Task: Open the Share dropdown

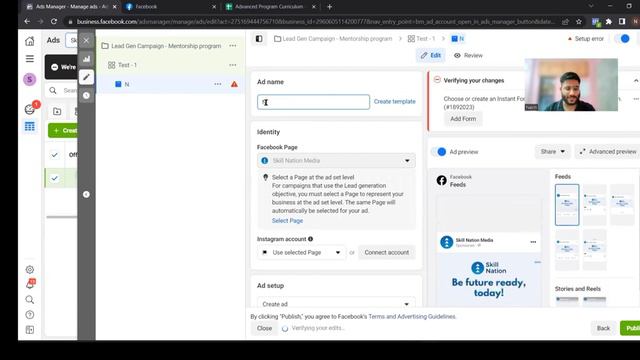Action: click(x=552, y=151)
